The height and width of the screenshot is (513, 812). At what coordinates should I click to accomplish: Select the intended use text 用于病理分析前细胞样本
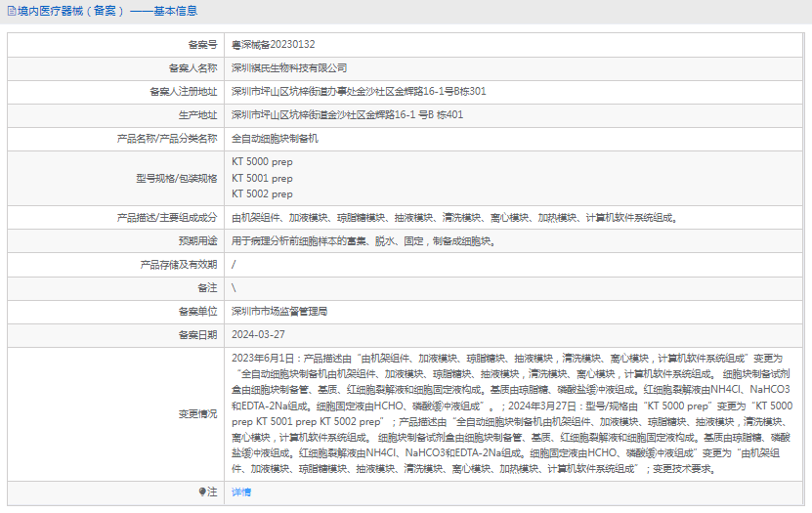pyautogui.click(x=363, y=240)
